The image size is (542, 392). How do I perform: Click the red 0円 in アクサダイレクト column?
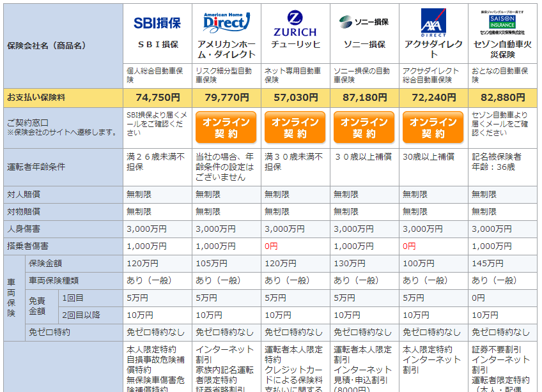[x=409, y=246]
